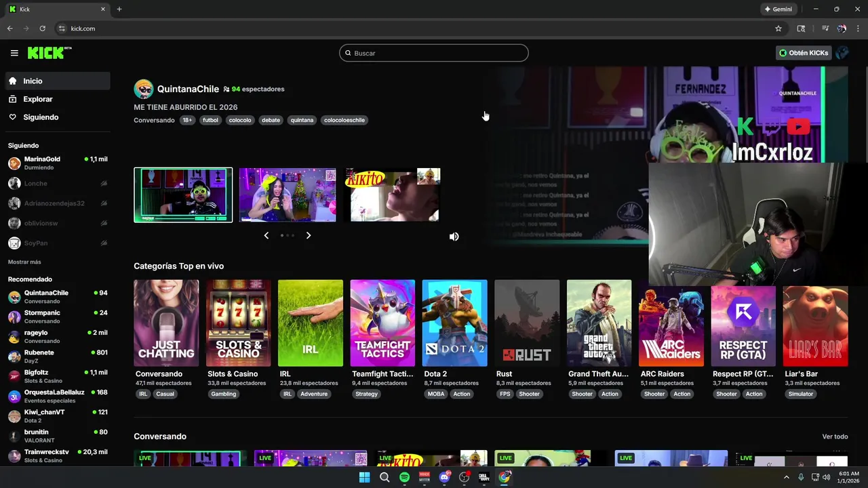
Task: Open OrquestaLaBellaluz channel avatar
Action: tap(14, 396)
